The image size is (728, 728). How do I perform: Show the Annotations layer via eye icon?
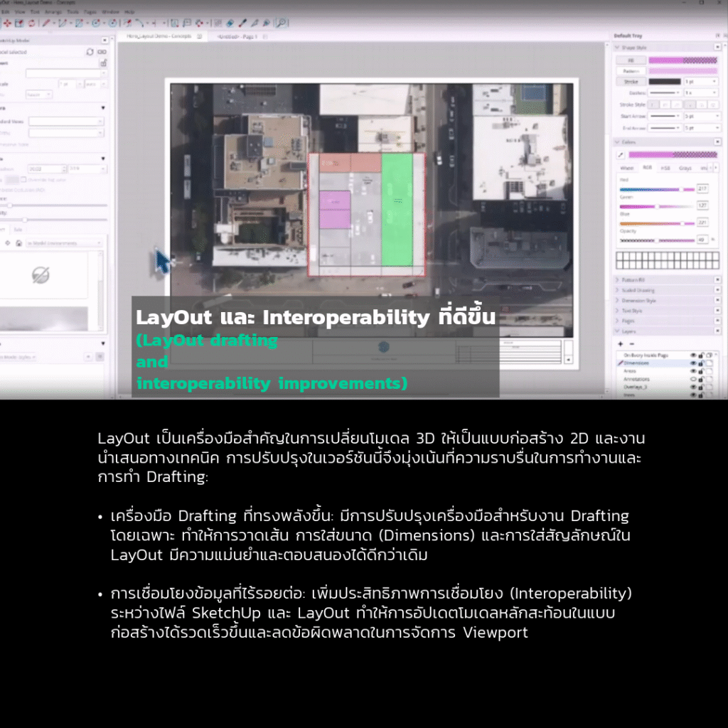coord(693,379)
